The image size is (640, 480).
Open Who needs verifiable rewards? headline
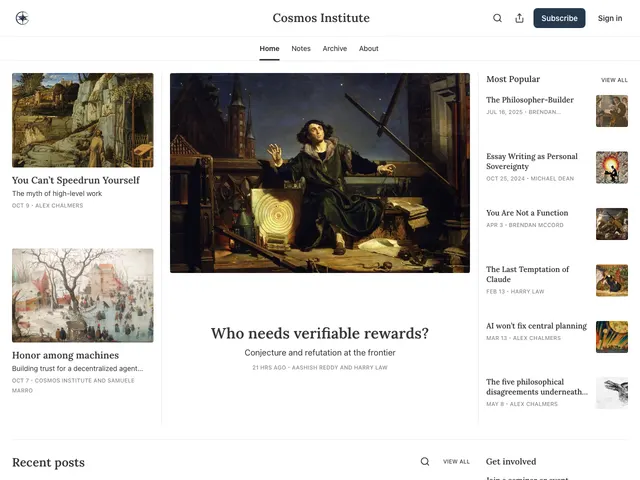[x=320, y=333]
